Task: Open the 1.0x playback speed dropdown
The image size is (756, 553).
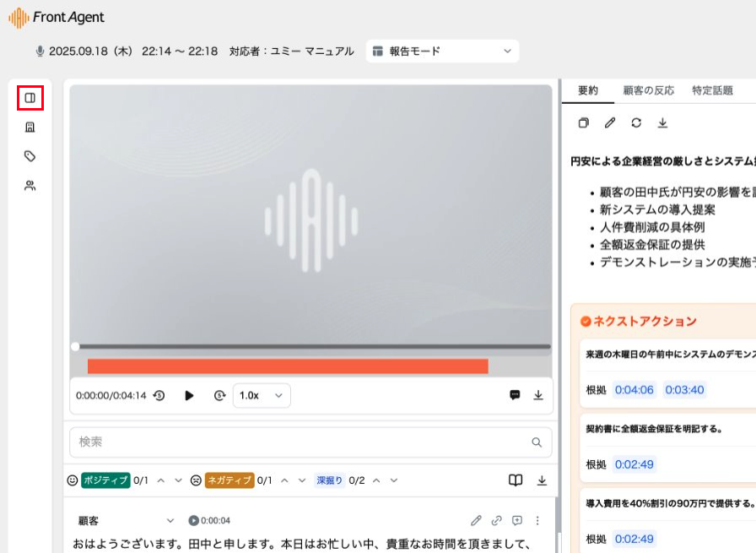Action: [x=262, y=395]
